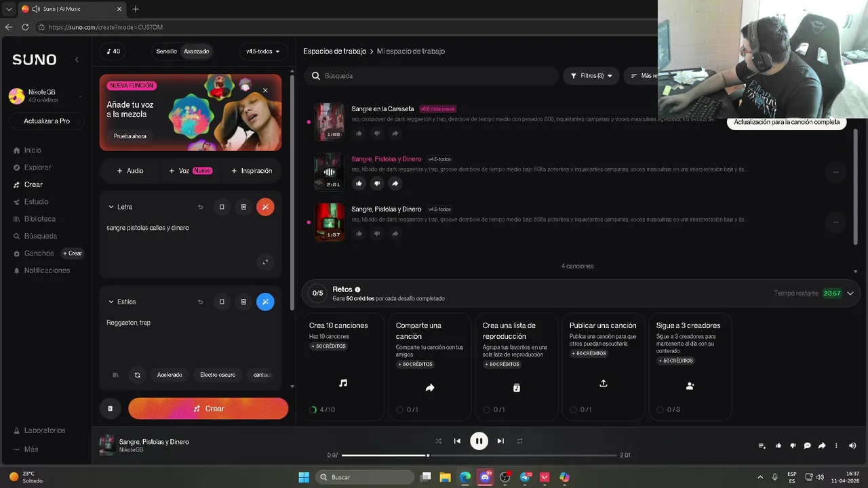Open the NikoteGB account menu

pyautogui.click(x=45, y=96)
